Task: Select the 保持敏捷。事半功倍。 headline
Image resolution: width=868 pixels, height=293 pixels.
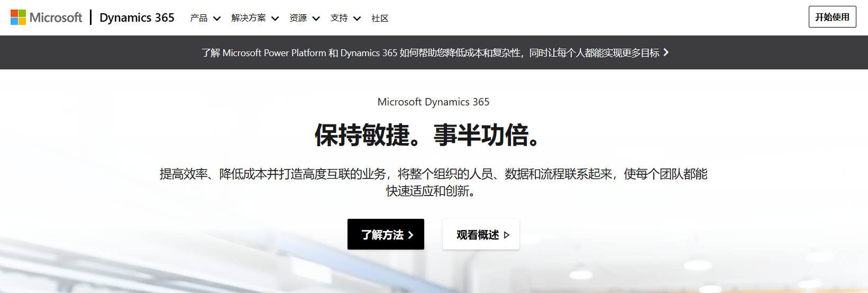Action: point(427,135)
